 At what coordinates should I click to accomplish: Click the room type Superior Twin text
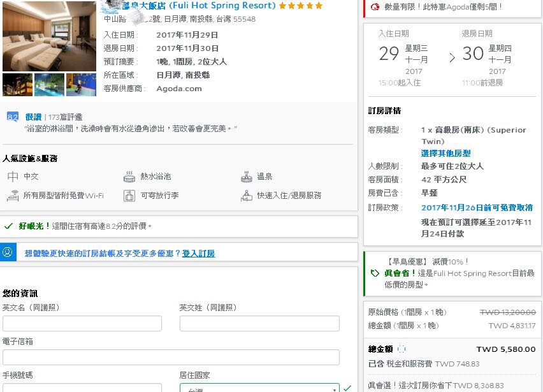(x=474, y=136)
